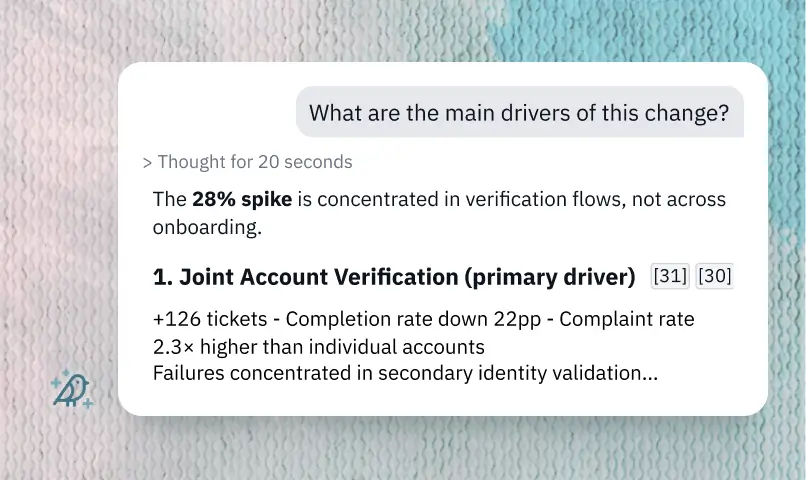Select the 'What are the main drivers' message bubble

click(520, 112)
